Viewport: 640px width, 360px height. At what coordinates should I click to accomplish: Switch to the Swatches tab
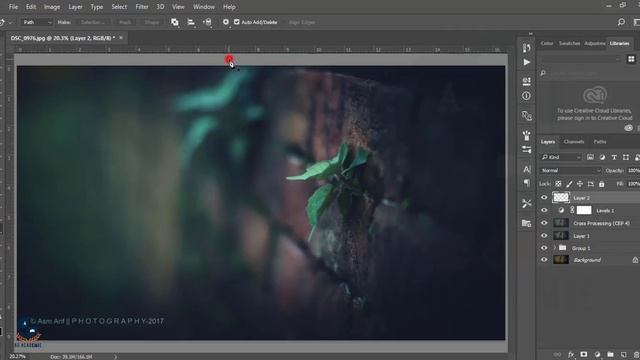(569, 43)
